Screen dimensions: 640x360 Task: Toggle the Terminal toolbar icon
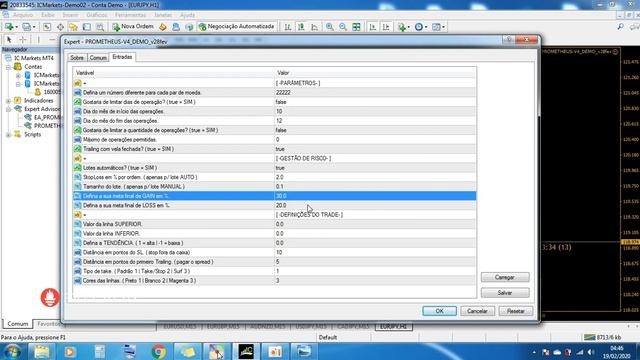[x=87, y=27]
